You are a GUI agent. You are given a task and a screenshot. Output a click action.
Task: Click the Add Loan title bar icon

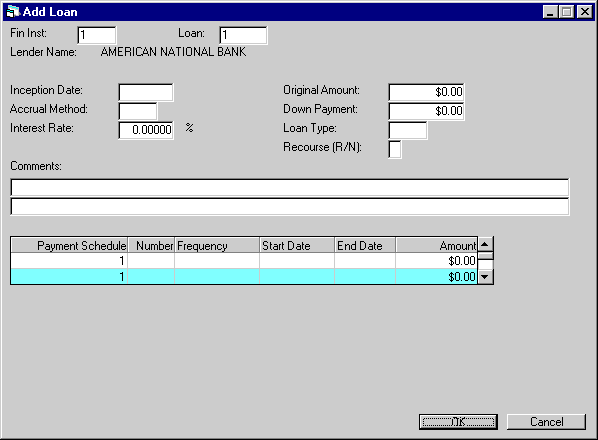13,12
